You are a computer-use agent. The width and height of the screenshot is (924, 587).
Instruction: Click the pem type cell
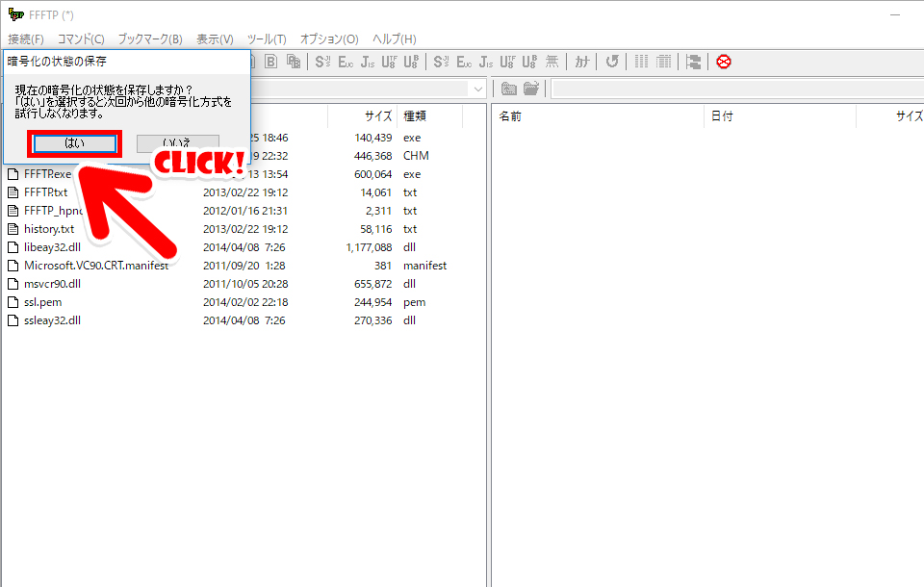[414, 302]
